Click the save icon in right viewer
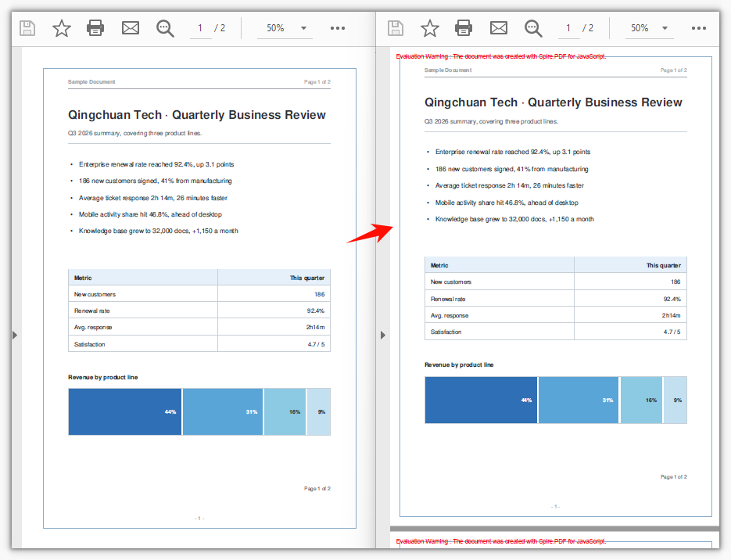The height and width of the screenshot is (560, 731). (396, 28)
